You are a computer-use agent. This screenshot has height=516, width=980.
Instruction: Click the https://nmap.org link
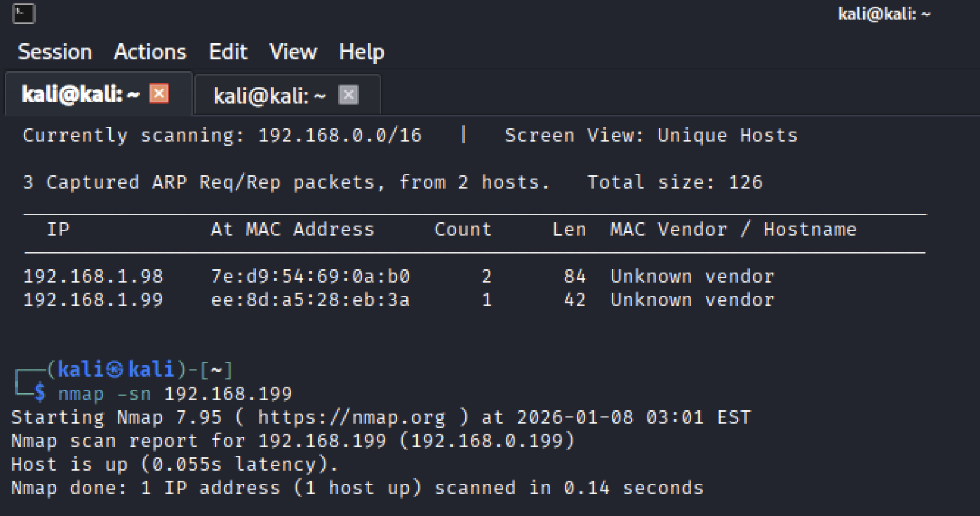click(352, 418)
